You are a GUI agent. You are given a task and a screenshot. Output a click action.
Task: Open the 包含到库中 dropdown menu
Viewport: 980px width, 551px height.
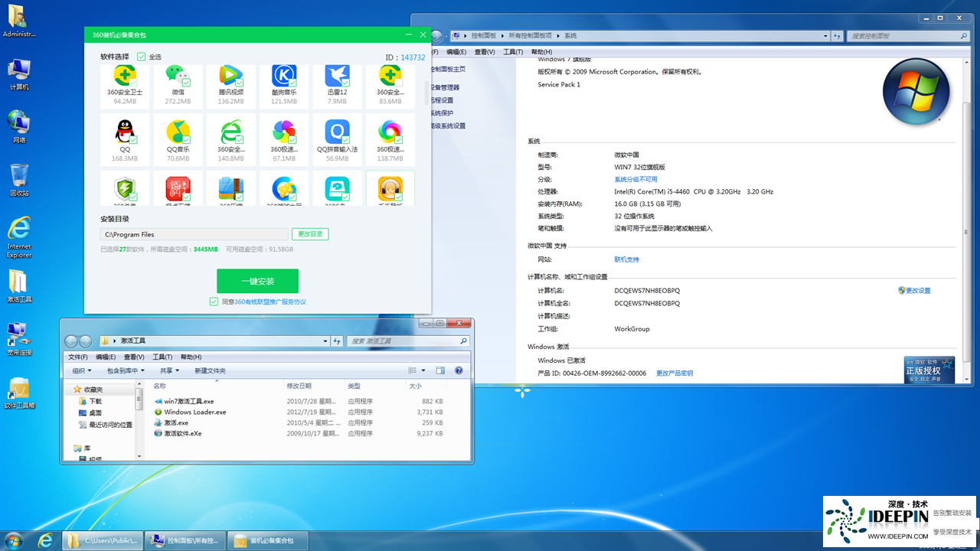(126, 370)
